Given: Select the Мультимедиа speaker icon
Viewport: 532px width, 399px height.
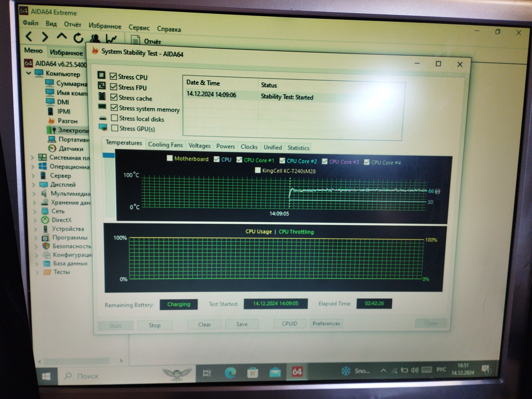Looking at the screenshot, I should [44, 193].
